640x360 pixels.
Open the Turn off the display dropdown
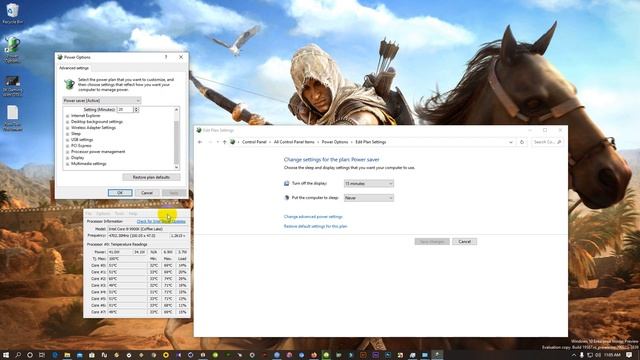point(369,184)
